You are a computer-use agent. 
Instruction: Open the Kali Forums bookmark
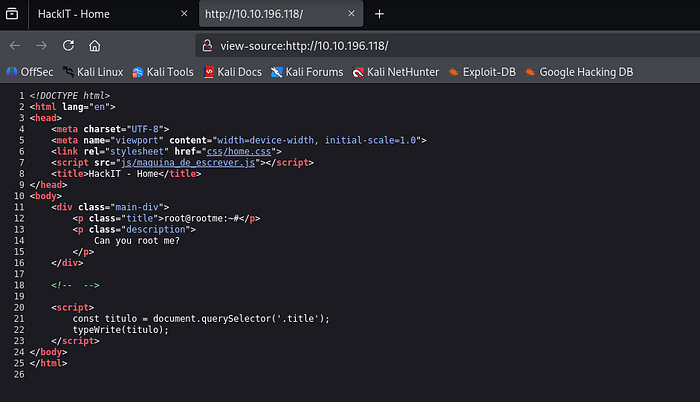pyautogui.click(x=307, y=72)
